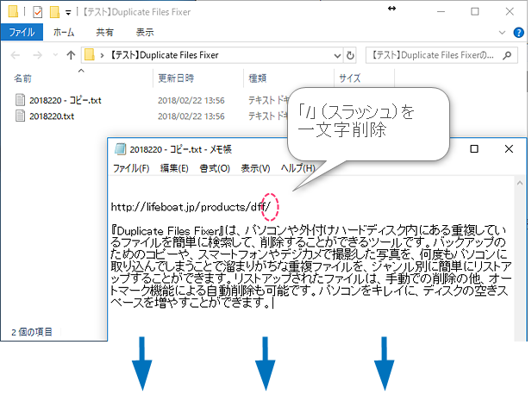Open the 表示(V) menu in Notepad
The width and height of the screenshot is (532, 395).
pyautogui.click(x=255, y=168)
